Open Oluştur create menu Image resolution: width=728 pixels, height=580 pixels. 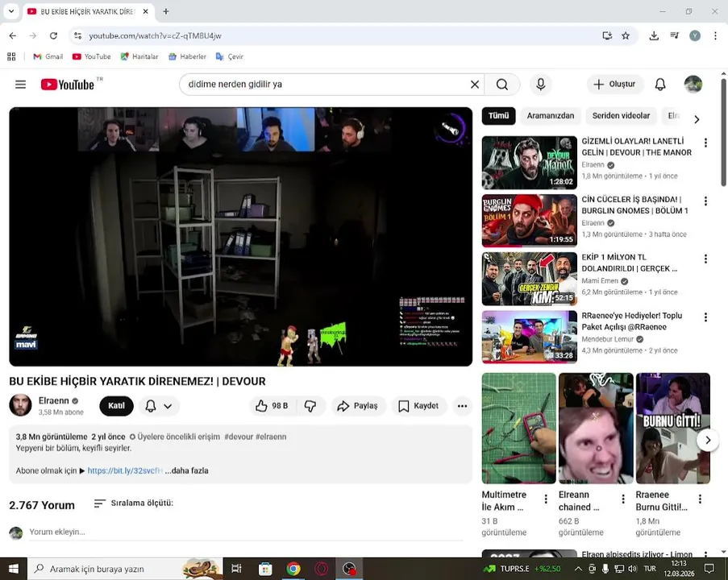[x=614, y=84]
